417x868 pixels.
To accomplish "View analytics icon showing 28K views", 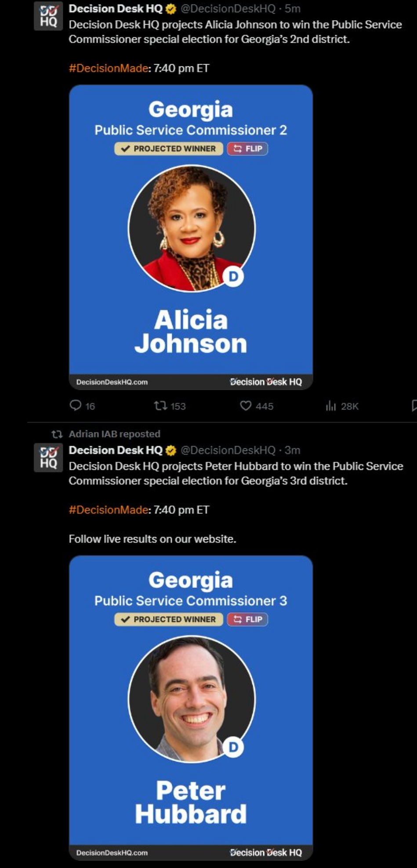I will pyautogui.click(x=330, y=406).
